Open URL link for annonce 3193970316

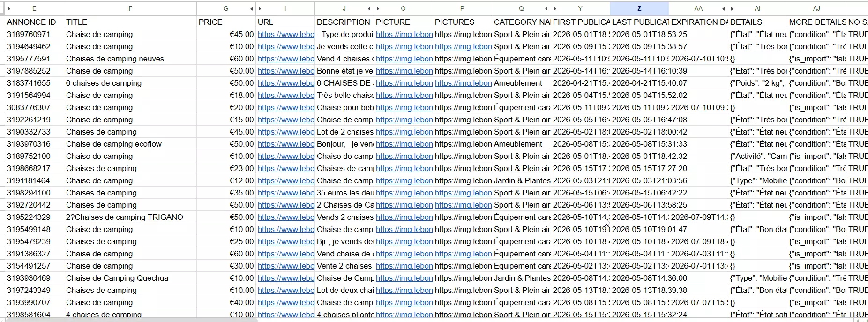tap(286, 144)
